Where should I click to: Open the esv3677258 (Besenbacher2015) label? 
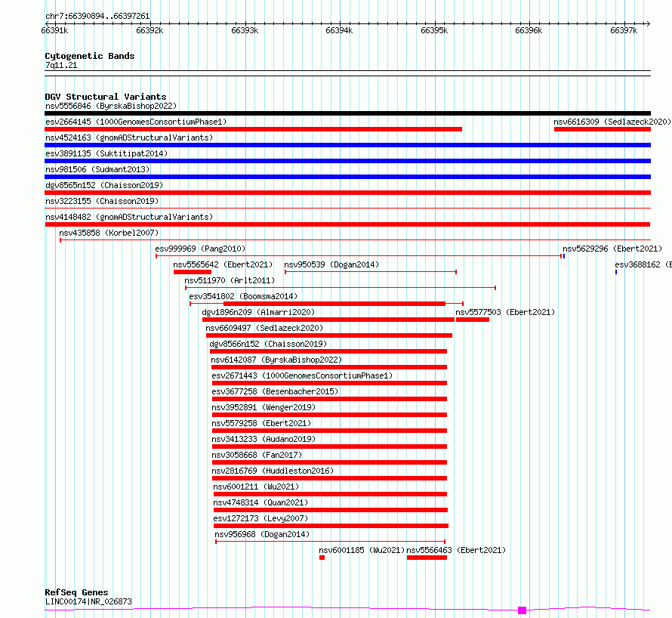coord(275,391)
